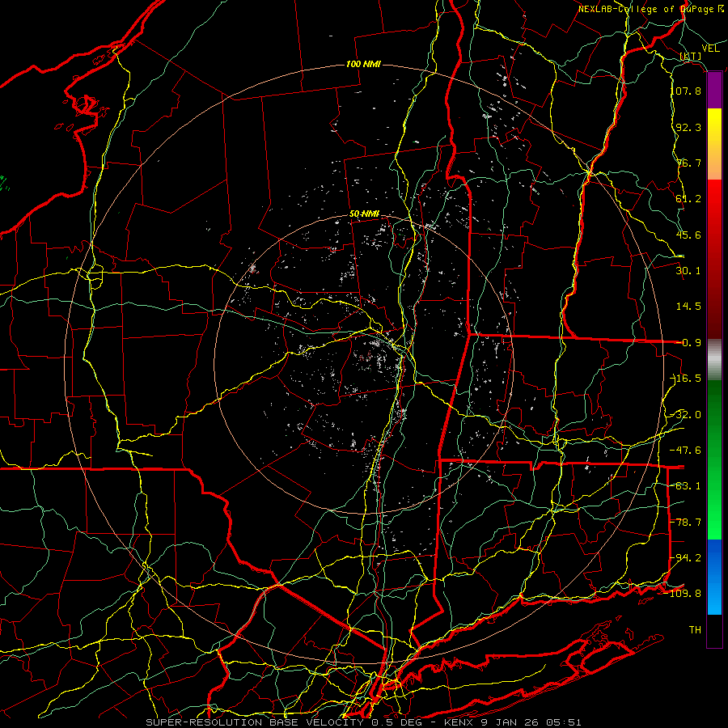Image resolution: width=728 pixels, height=728 pixels.
Task: Click the -63.1 velocity scale value
Action: point(686,486)
